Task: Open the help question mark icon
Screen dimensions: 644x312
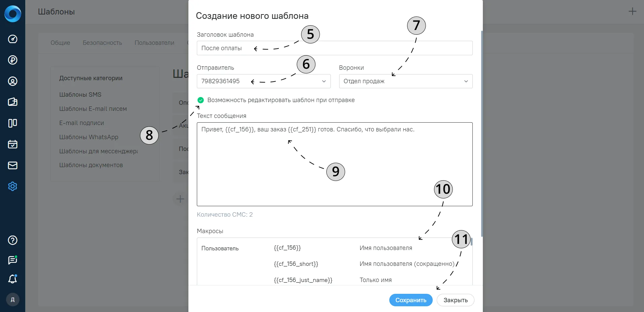Action: [x=12, y=240]
